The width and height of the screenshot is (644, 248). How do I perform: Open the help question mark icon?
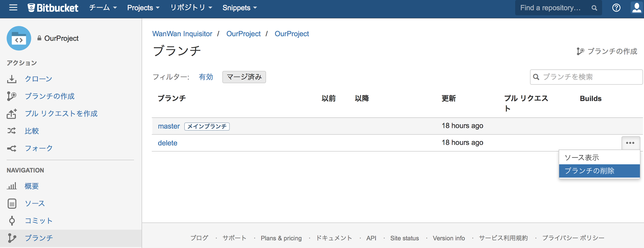616,8
